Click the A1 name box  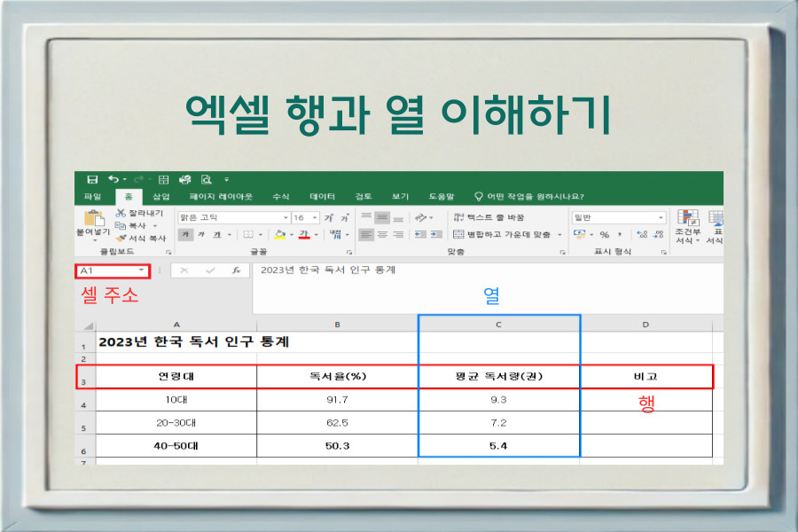coord(113,270)
